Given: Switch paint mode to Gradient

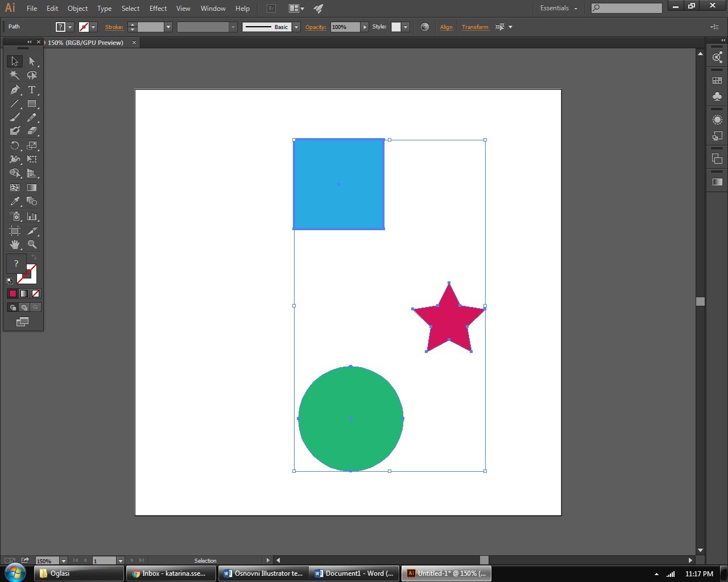Looking at the screenshot, I should (x=24, y=294).
